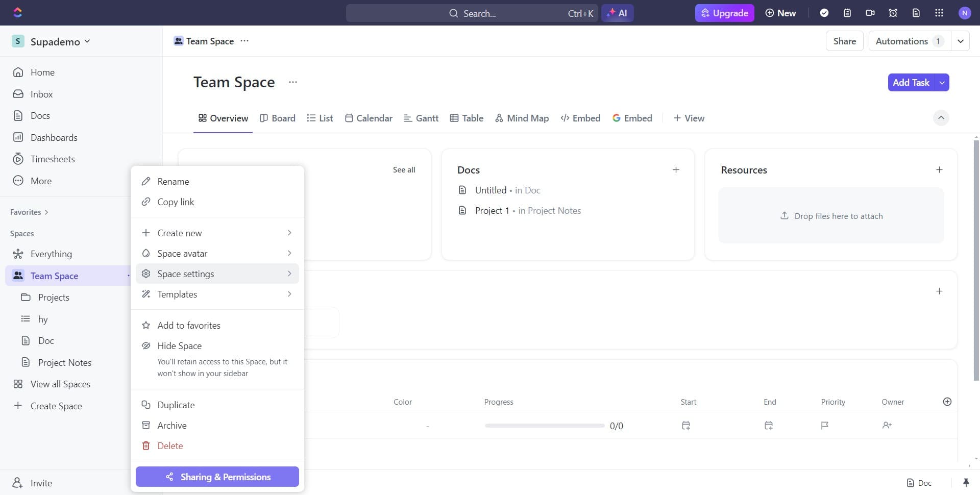Click the task progress bar
980x495 pixels.
point(545,426)
